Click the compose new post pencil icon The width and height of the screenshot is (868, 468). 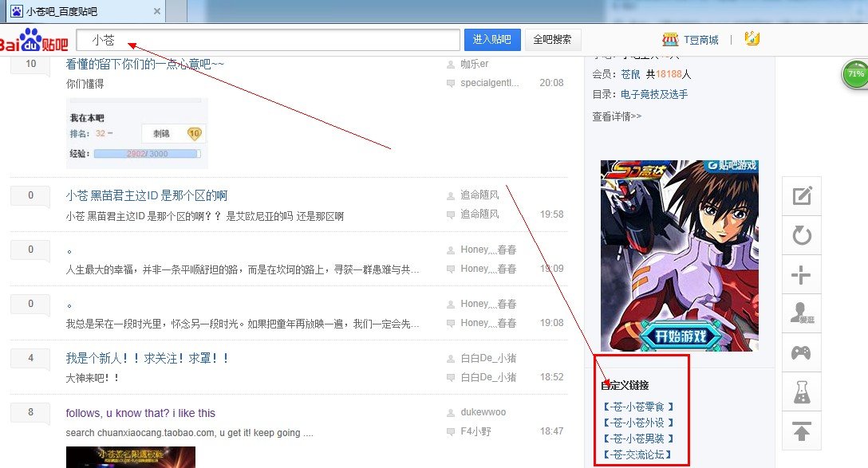pyautogui.click(x=801, y=196)
